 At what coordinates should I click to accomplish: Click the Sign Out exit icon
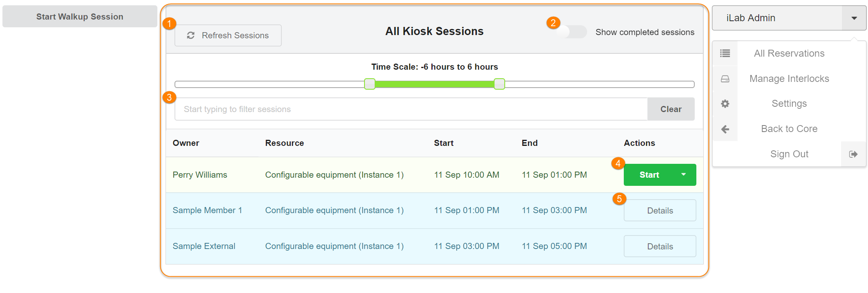coord(853,154)
